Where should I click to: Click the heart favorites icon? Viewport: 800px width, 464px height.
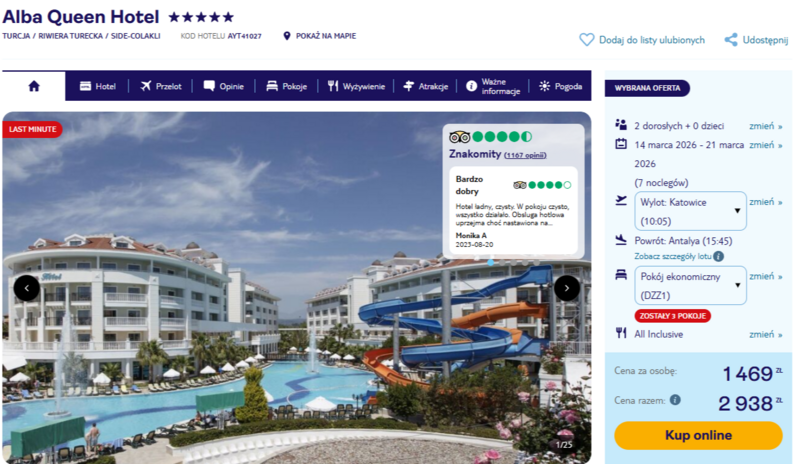click(586, 40)
